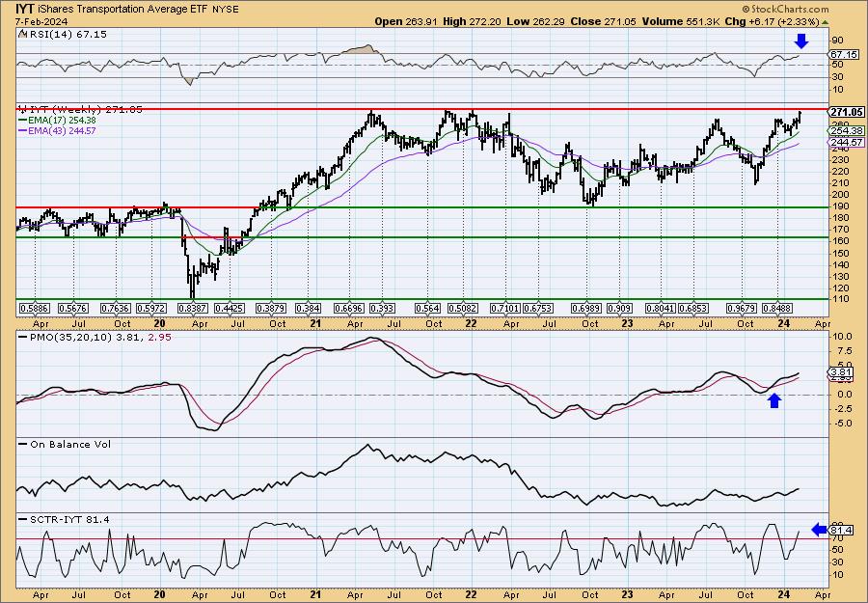Click the 0.8488 marker value box
Screen dimensions: 868x603
[x=777, y=308]
